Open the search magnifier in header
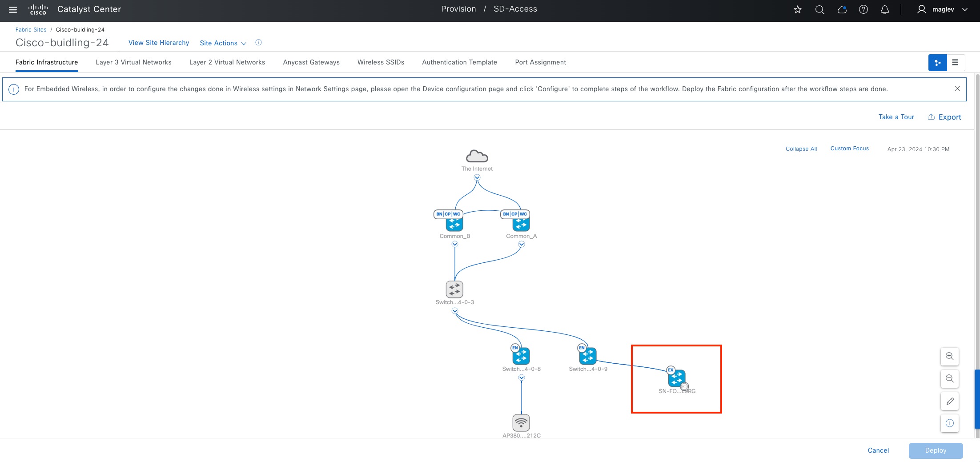Viewport: 980px width, 462px height. click(820, 9)
